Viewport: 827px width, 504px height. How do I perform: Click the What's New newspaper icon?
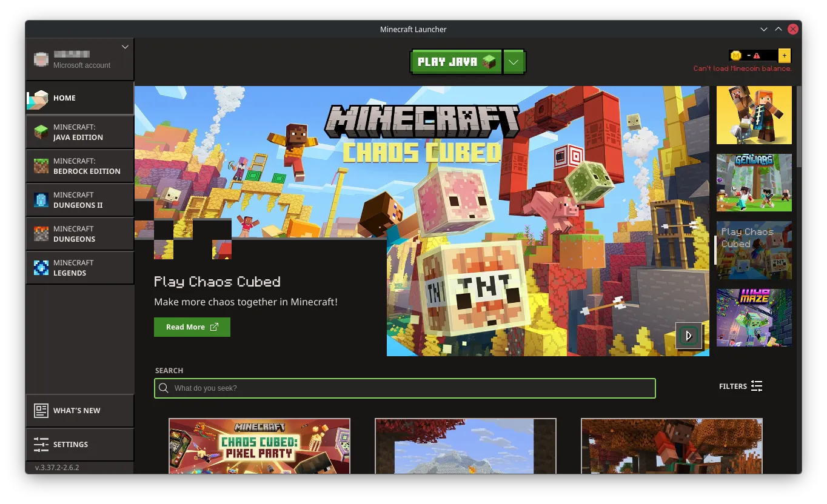coord(41,411)
